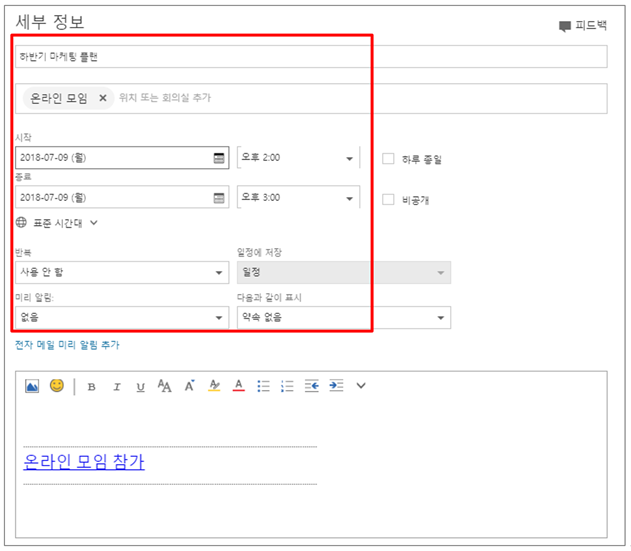This screenshot has height=551, width=631.
Task: Expand more formatting options chevron
Action: tap(361, 386)
